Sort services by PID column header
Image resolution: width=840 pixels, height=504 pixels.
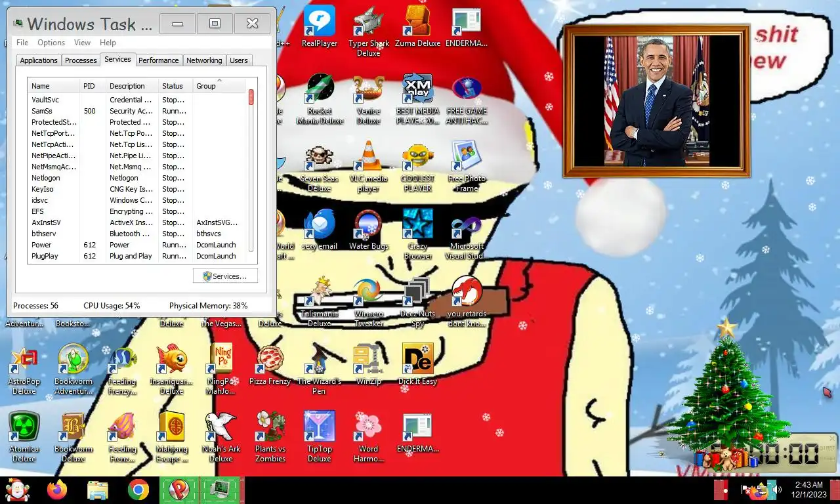(x=93, y=86)
